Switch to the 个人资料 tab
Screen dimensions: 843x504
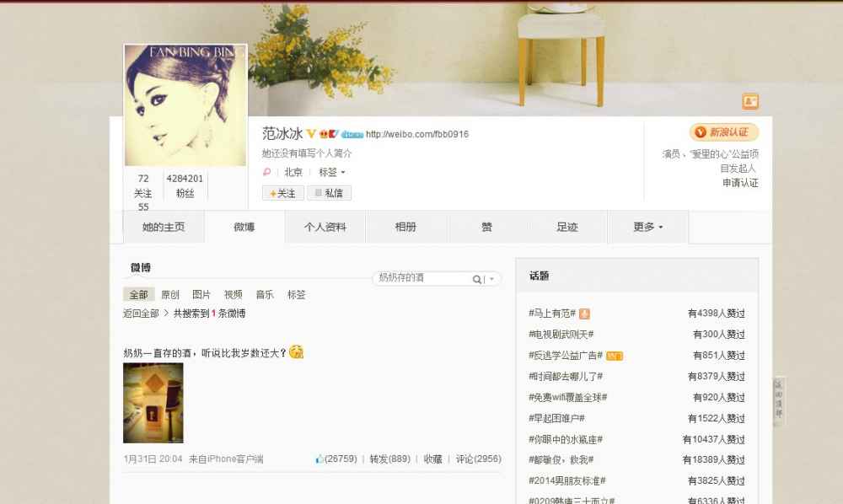pyautogui.click(x=325, y=227)
